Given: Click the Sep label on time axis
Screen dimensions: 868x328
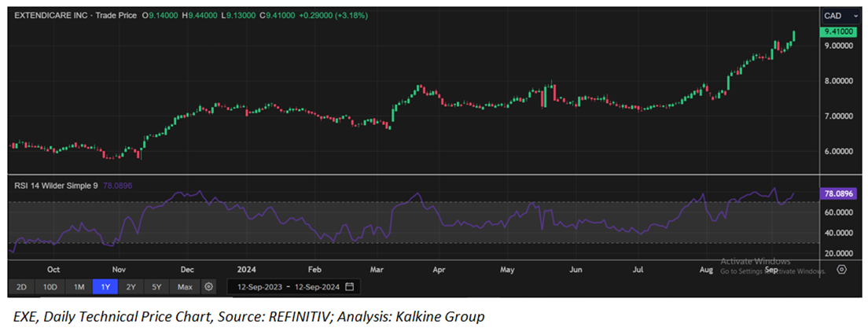Looking at the screenshot, I should click(771, 270).
